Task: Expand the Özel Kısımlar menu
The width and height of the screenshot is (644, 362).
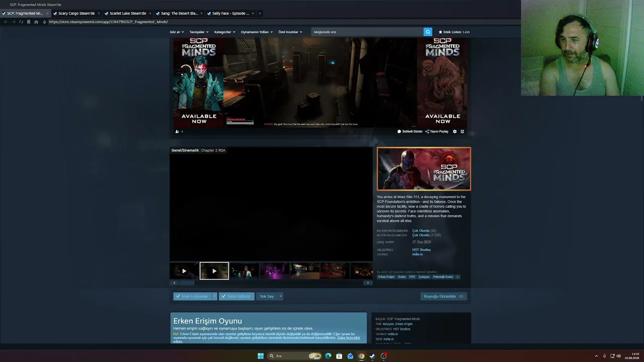Action: point(290,32)
